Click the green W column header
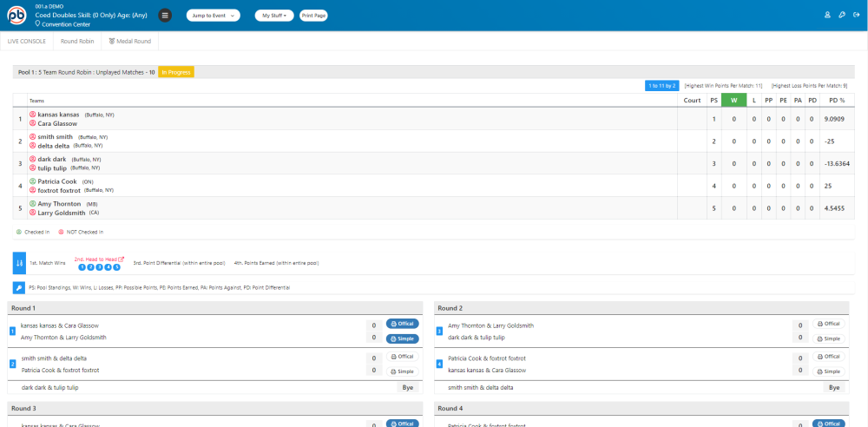The image size is (868, 427). pos(734,101)
